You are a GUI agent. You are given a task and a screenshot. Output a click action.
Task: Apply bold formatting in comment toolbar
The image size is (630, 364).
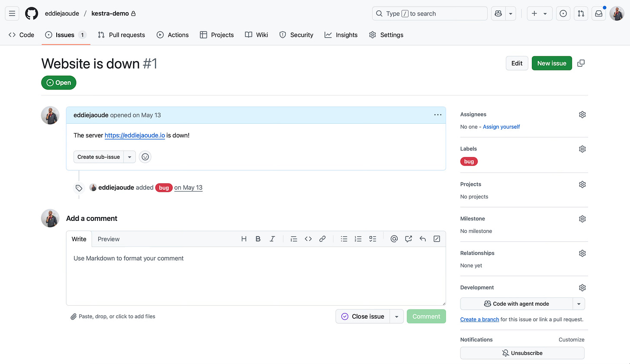click(258, 239)
